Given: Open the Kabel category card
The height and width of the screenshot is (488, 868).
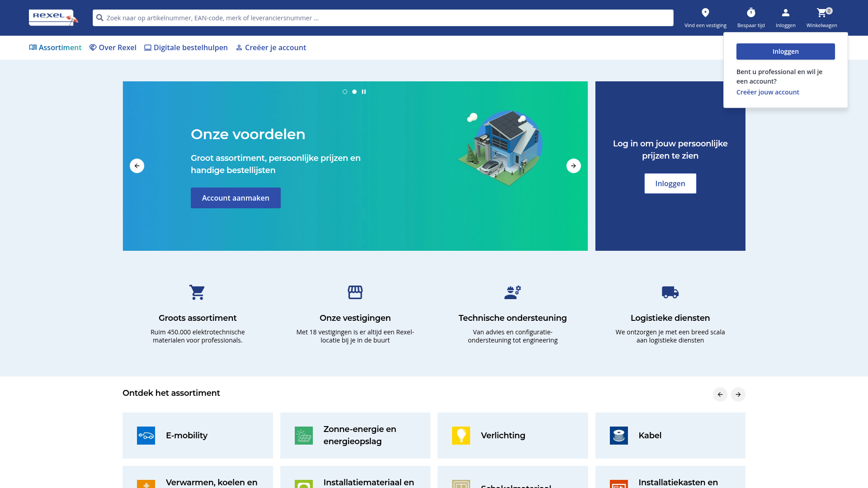Looking at the screenshot, I should (x=670, y=436).
